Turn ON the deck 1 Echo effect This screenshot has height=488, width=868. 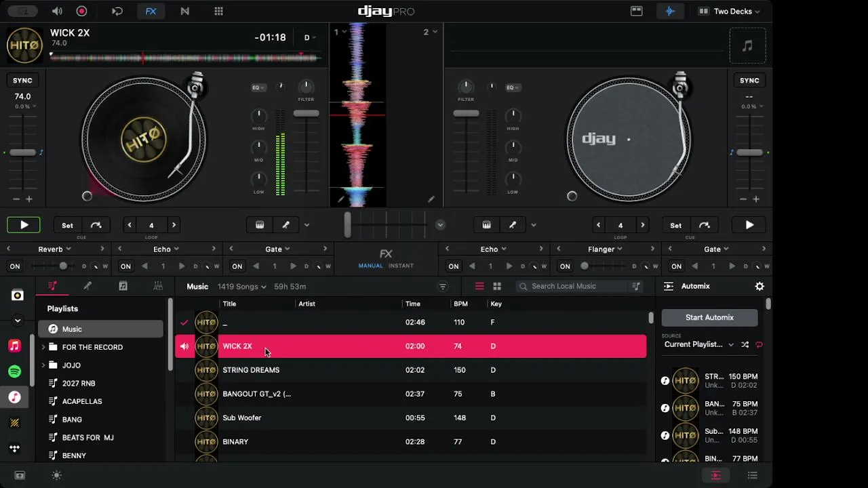pyautogui.click(x=125, y=266)
